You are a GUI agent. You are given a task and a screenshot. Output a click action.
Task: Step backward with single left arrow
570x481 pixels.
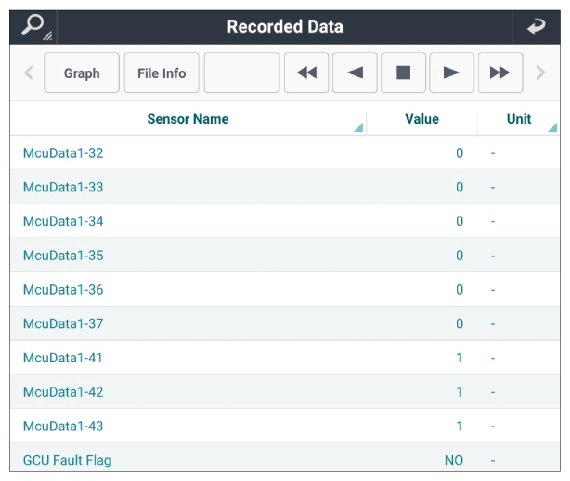click(x=355, y=73)
